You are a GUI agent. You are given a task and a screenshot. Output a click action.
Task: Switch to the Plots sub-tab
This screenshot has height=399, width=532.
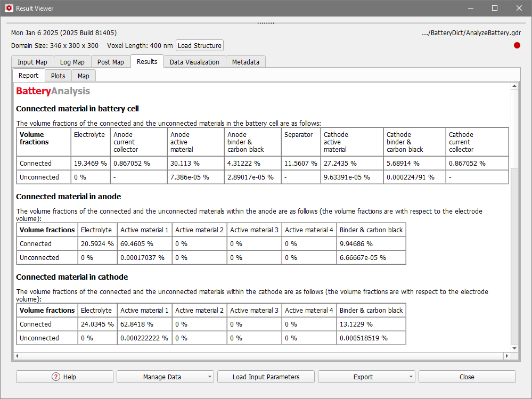pyautogui.click(x=58, y=76)
